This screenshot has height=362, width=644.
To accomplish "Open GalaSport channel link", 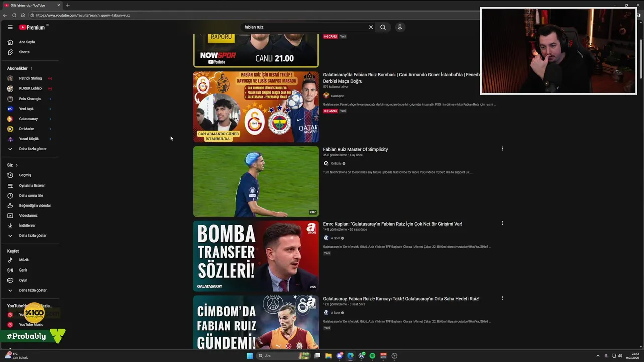I will point(337,96).
